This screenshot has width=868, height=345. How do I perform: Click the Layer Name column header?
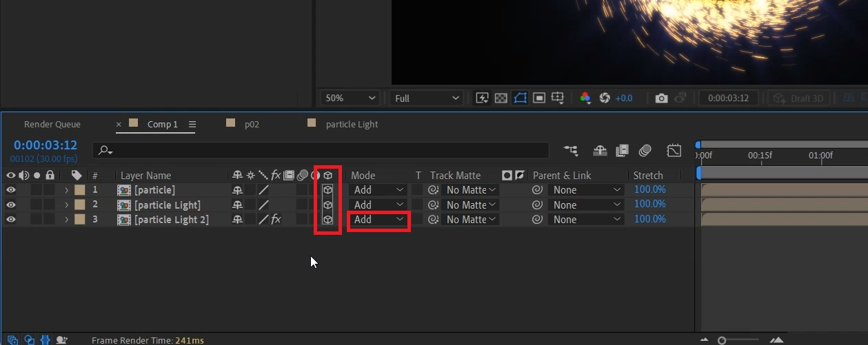(x=145, y=175)
